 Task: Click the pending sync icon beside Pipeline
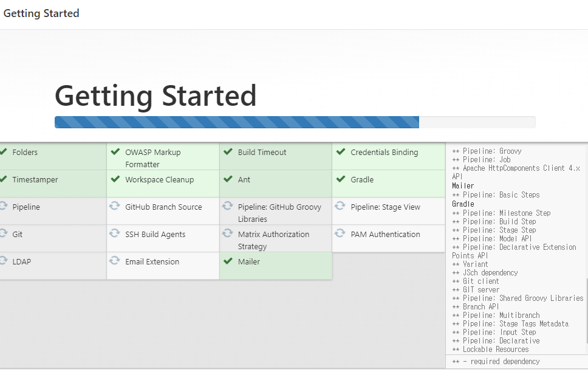tap(4, 206)
